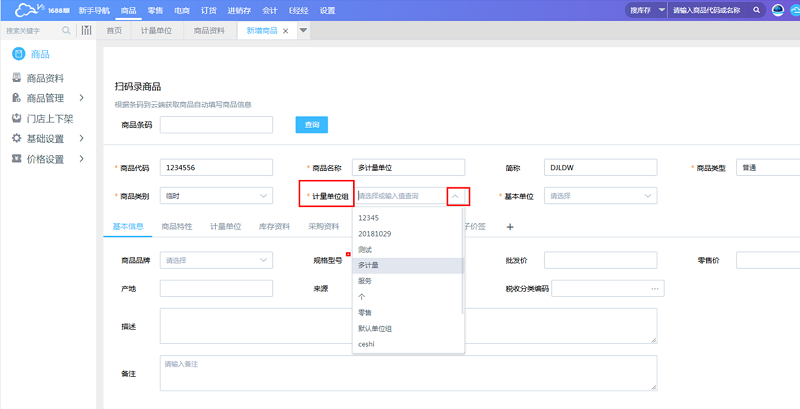Image resolution: width=800 pixels, height=409 pixels.
Task: Click the sidebar collapse icon beside keyword search
Action: pos(86,31)
